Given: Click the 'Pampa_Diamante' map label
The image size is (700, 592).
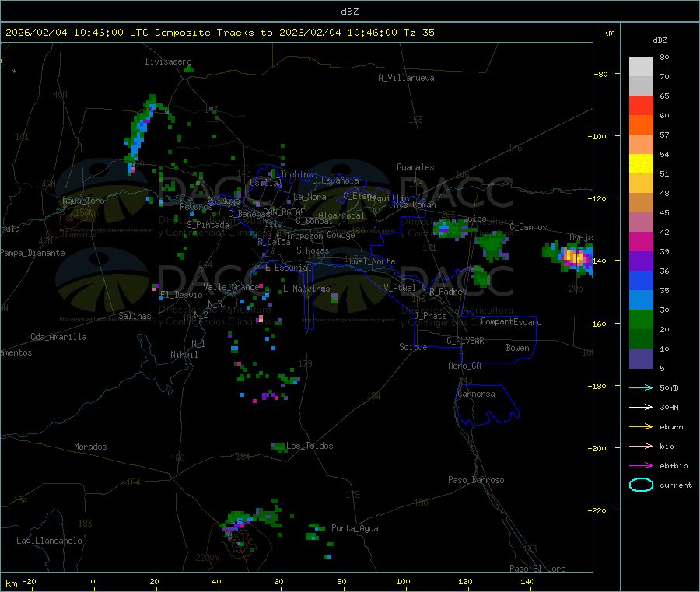Looking at the screenshot, I should click(x=33, y=253).
